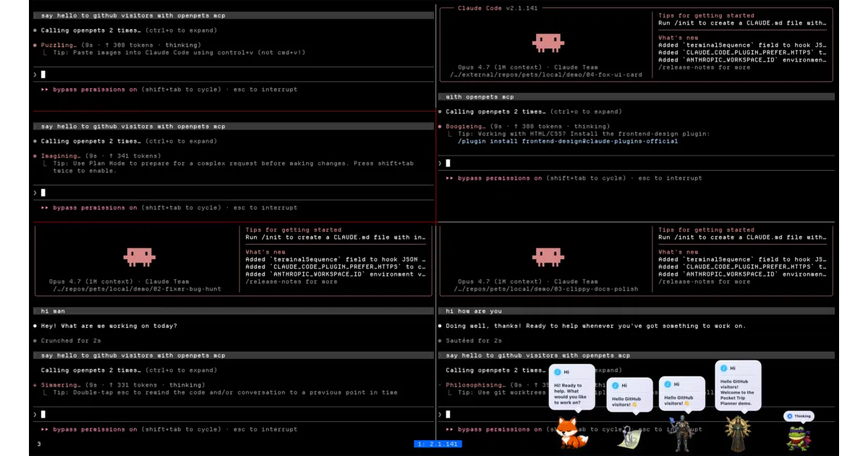Toggle bypass permissions mode in the Boogieing pane

(500, 178)
